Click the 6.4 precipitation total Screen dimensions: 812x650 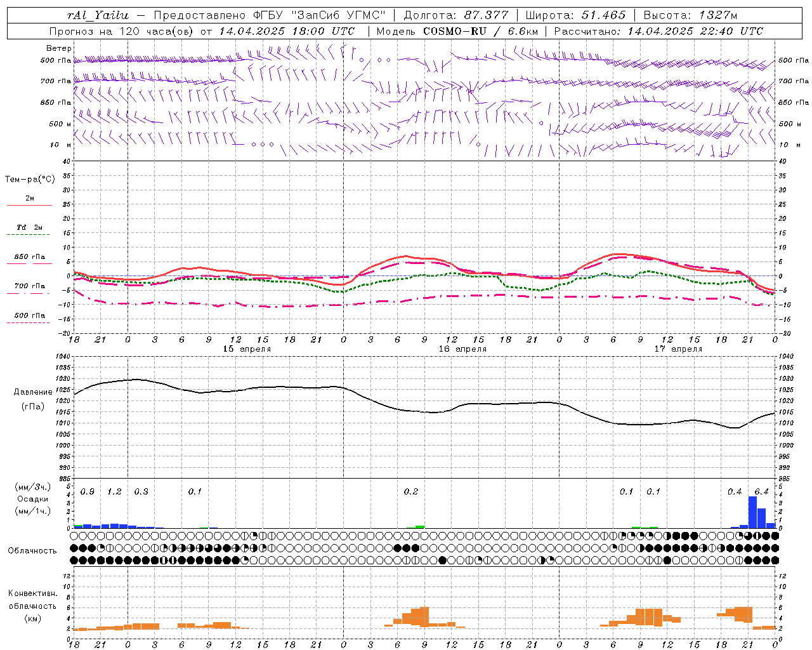[761, 491]
